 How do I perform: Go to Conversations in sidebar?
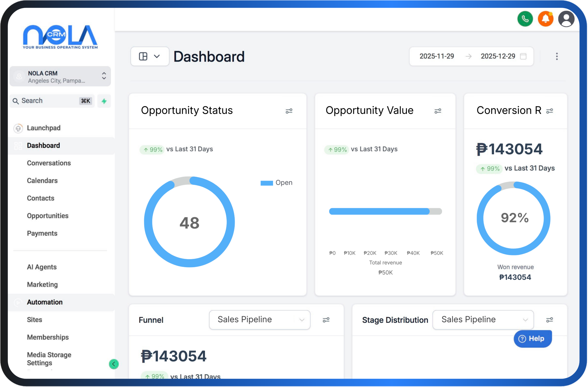click(x=49, y=163)
